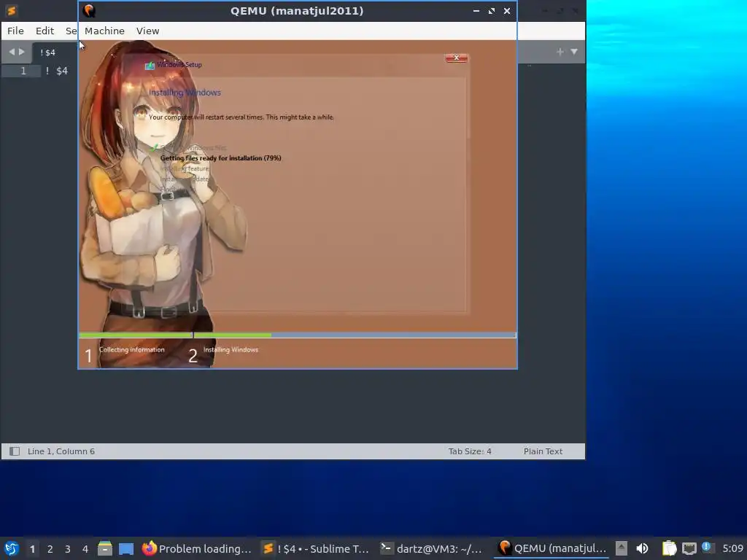
Task: Click step 1 "Collecting information" label
Action: tap(132, 349)
